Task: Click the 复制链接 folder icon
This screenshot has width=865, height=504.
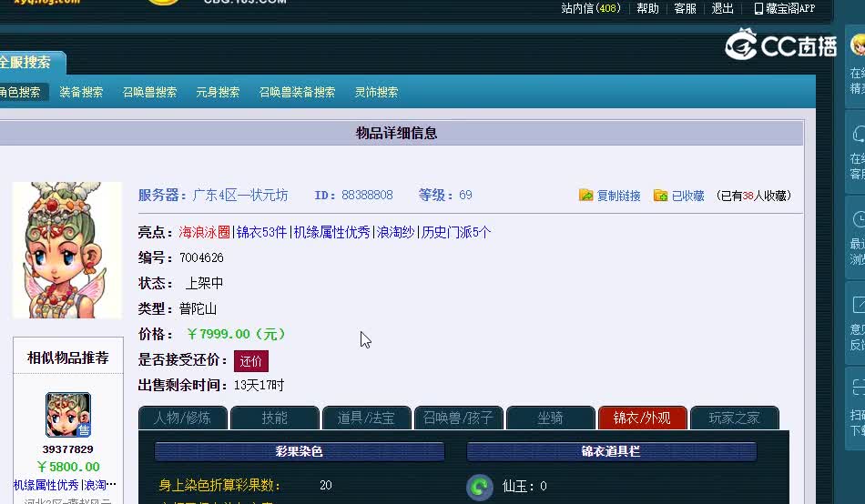Action: [x=585, y=196]
